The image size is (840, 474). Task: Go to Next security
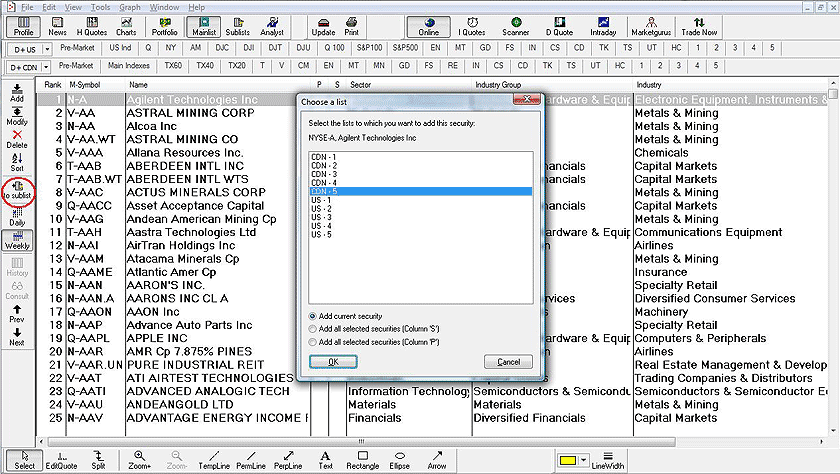tap(17, 337)
